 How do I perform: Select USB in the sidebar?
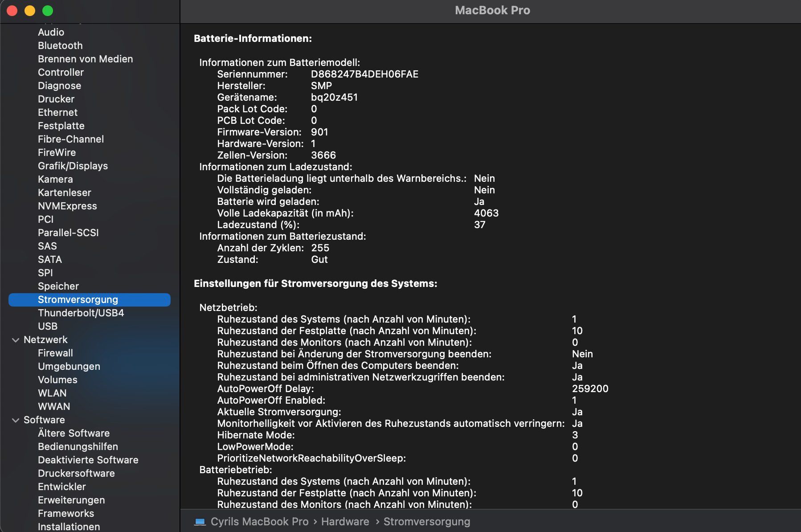48,326
